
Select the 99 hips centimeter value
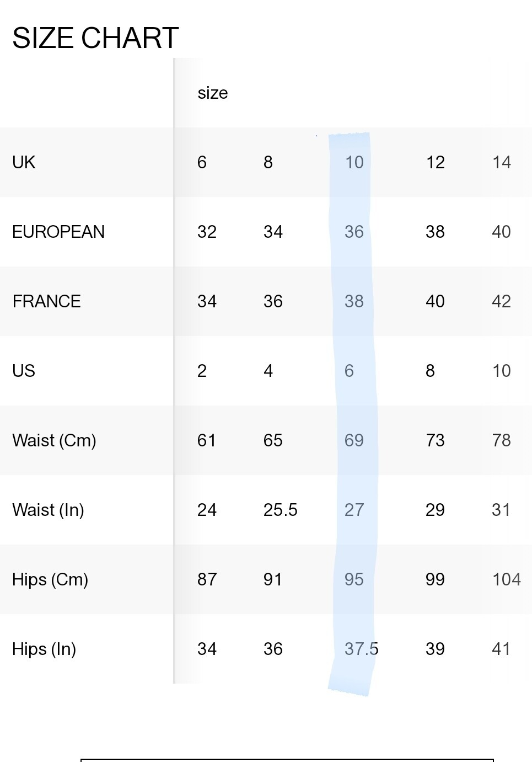pos(435,579)
